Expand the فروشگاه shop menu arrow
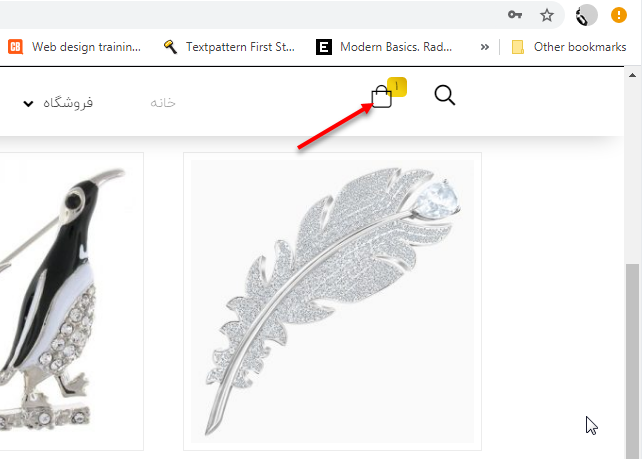 pyautogui.click(x=28, y=103)
